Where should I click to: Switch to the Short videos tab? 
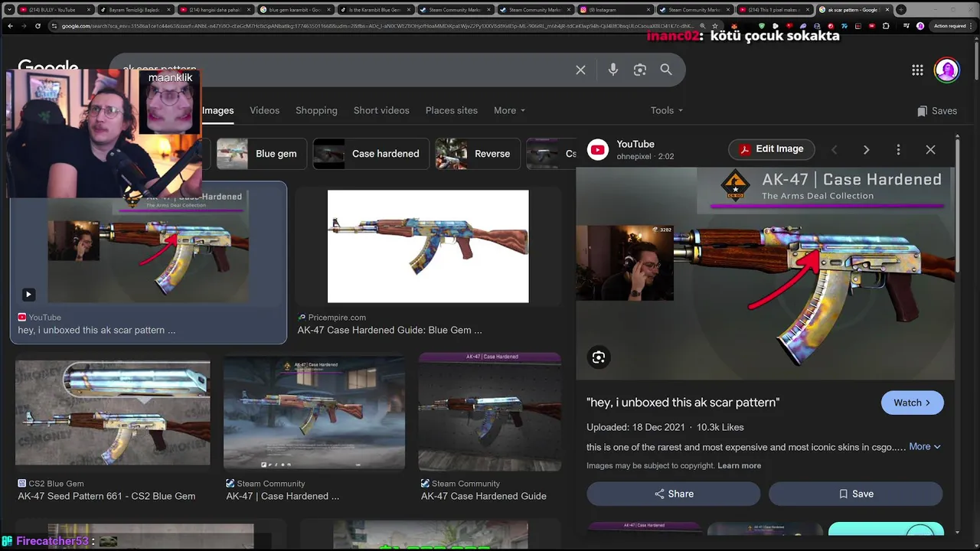381,110
